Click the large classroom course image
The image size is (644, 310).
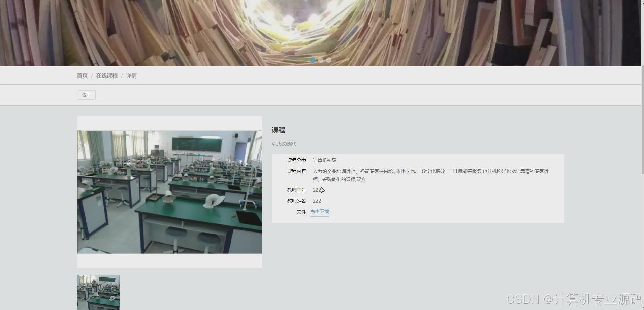click(169, 192)
